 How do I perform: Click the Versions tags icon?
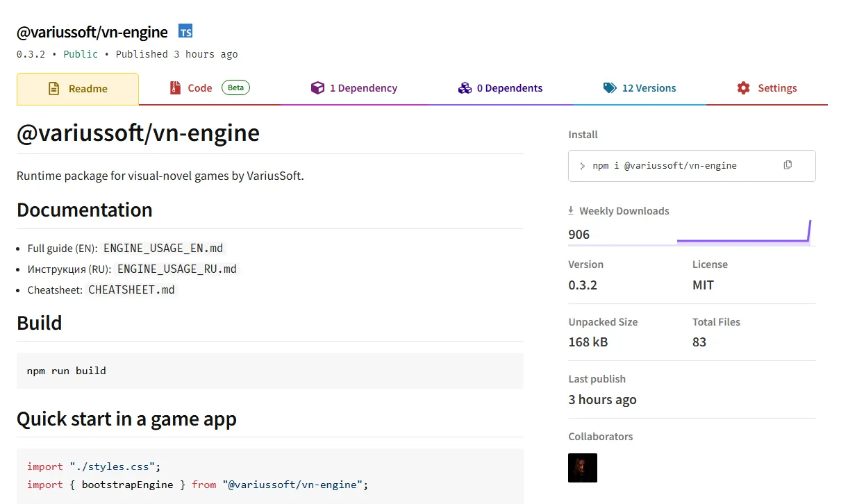610,88
